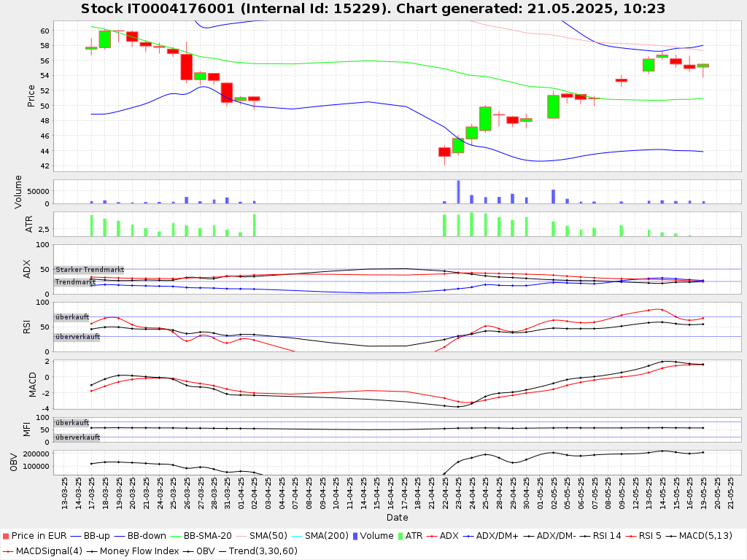The height and width of the screenshot is (560, 747).
Task: Click the Volume y-axis label
Action: (x=18, y=192)
